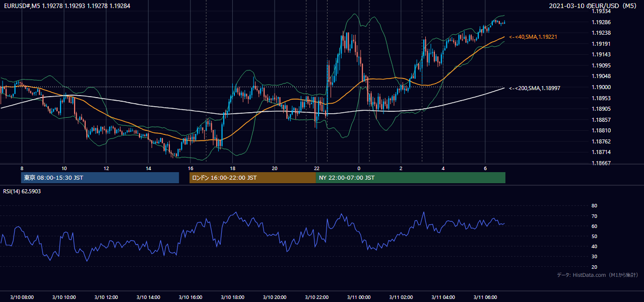Click the 3/10 16:00 date label

click(190, 297)
